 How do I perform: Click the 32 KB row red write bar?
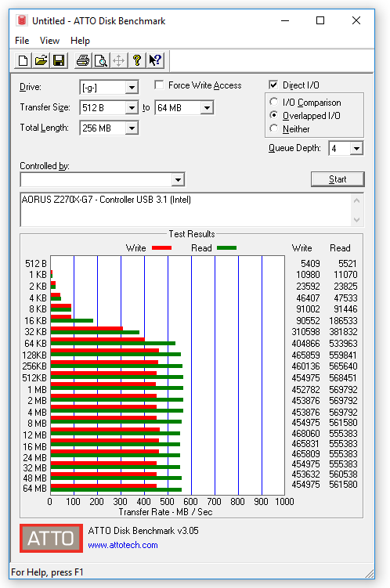[87, 329]
